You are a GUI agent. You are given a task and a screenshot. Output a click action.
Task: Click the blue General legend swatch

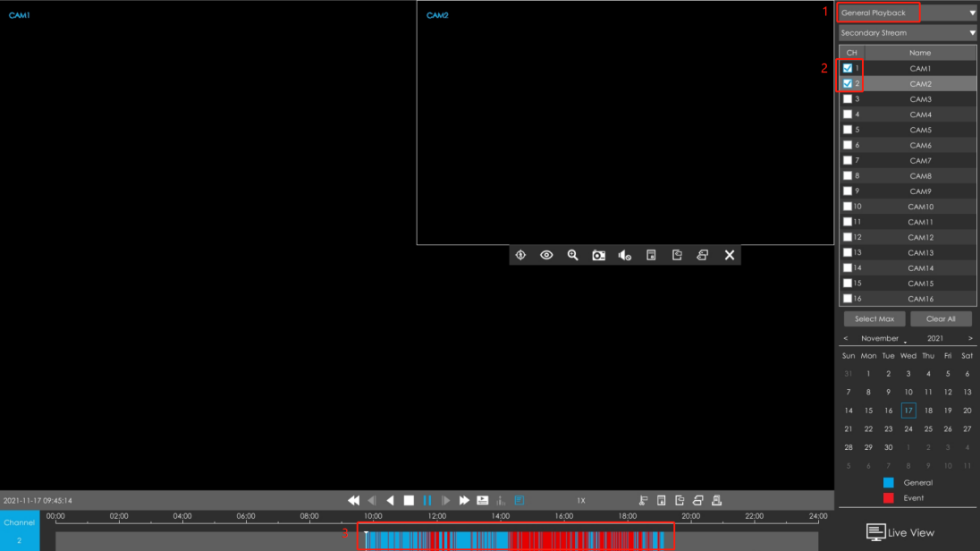[888, 483]
